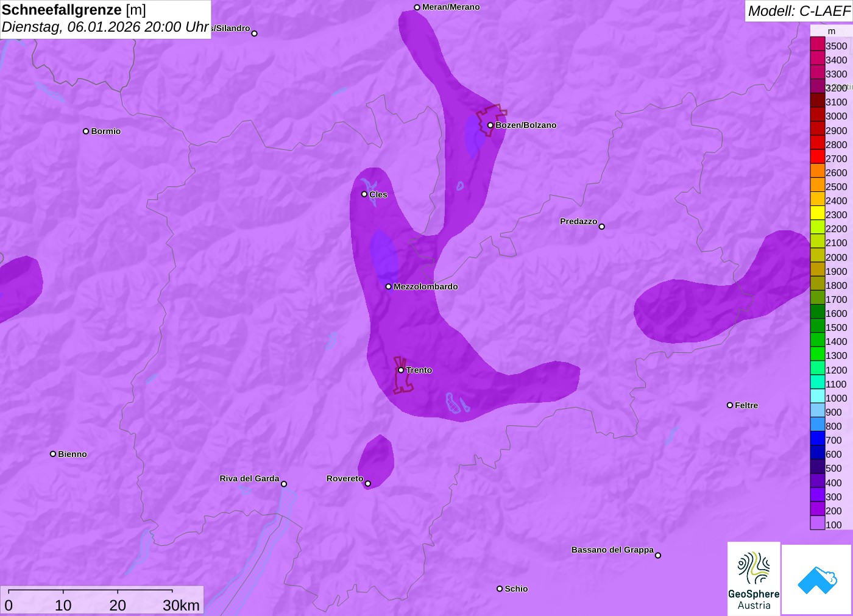Click the Bassano del Grappa marker
This screenshot has width=853, height=616.
coord(658,555)
